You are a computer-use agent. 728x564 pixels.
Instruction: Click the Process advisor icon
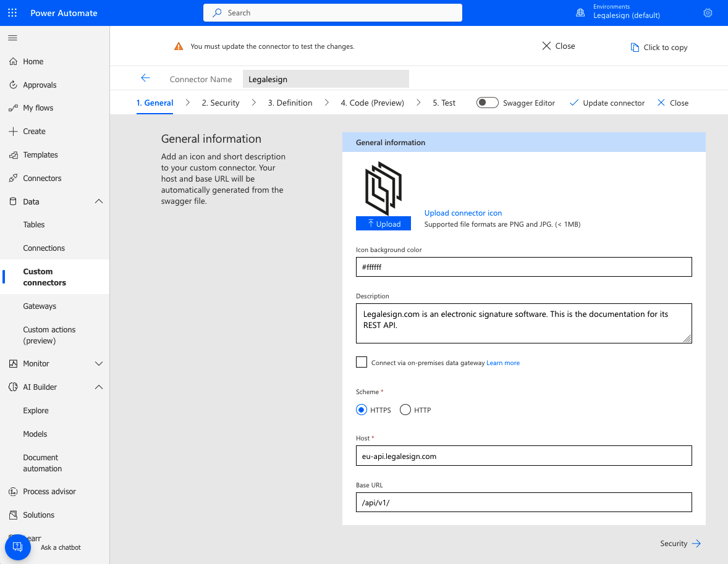point(13,492)
